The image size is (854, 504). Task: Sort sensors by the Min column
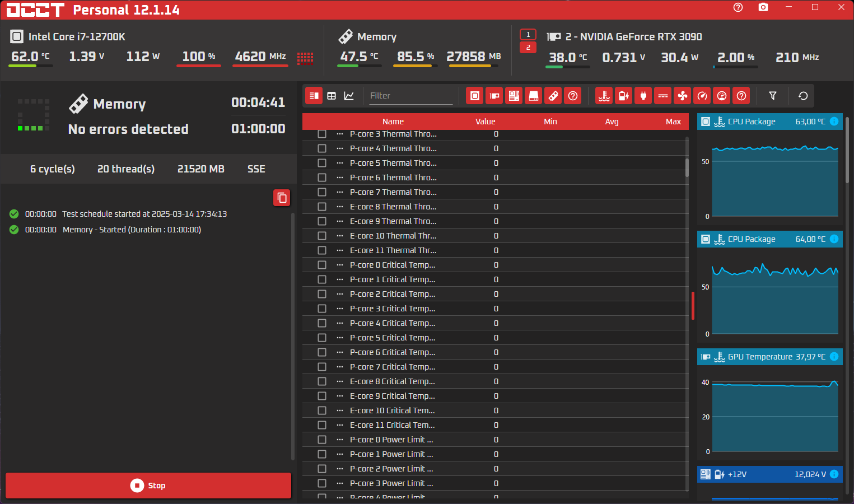(x=550, y=122)
